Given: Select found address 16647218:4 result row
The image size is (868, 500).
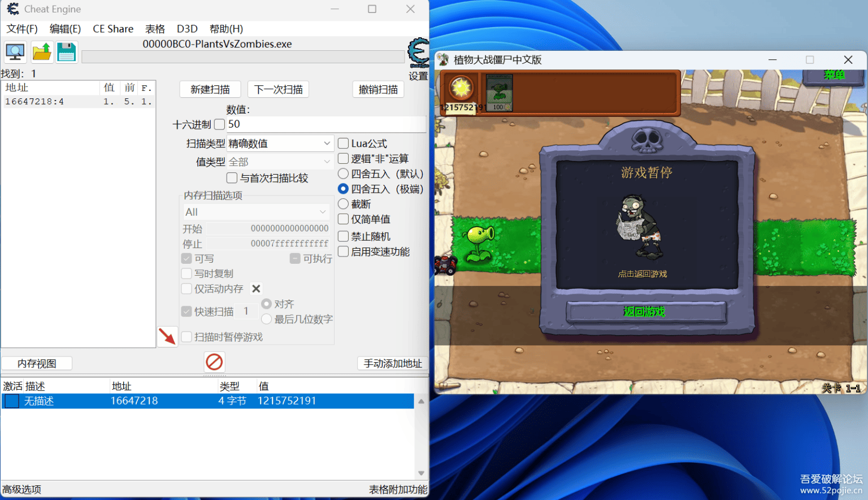Looking at the screenshot, I should [x=78, y=102].
